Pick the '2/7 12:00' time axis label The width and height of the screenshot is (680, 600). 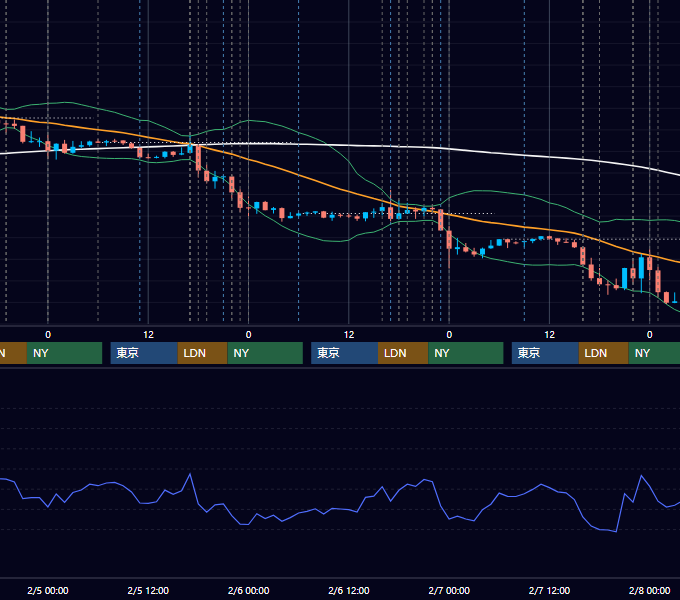coord(549,590)
